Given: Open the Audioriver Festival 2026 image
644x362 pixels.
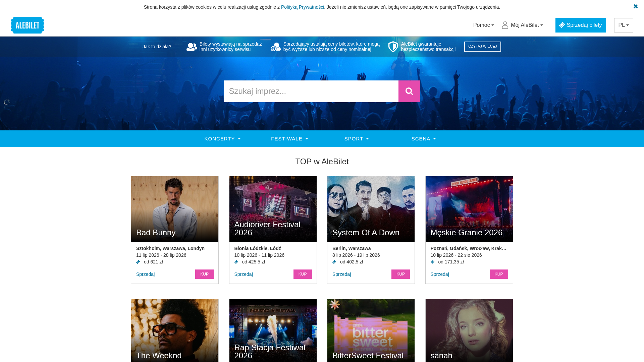Looking at the screenshot, I should pyautogui.click(x=273, y=209).
